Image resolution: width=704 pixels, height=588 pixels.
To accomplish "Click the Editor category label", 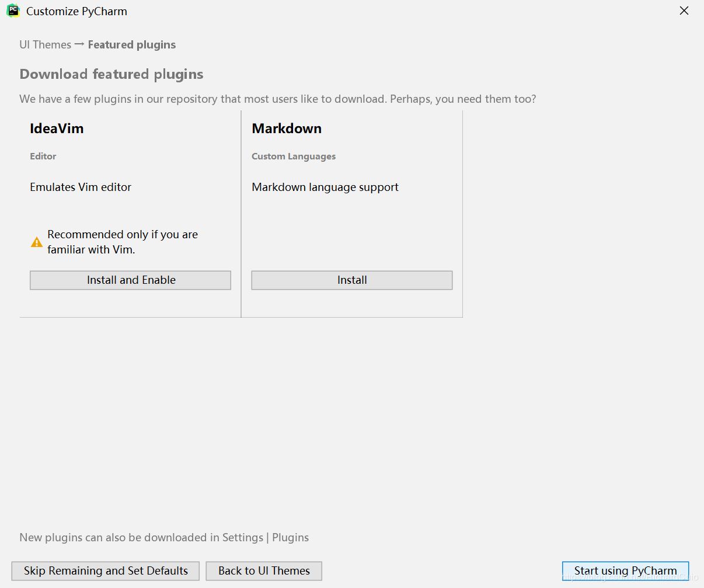I will [x=43, y=156].
